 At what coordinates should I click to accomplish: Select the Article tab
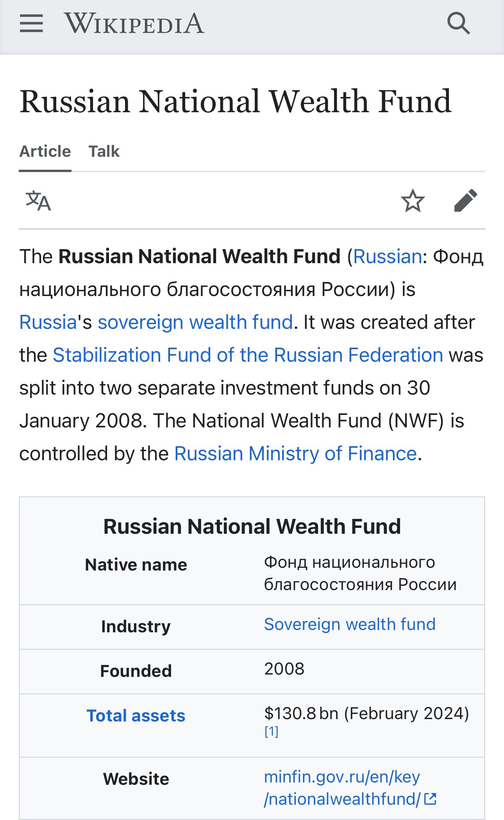coord(45,151)
